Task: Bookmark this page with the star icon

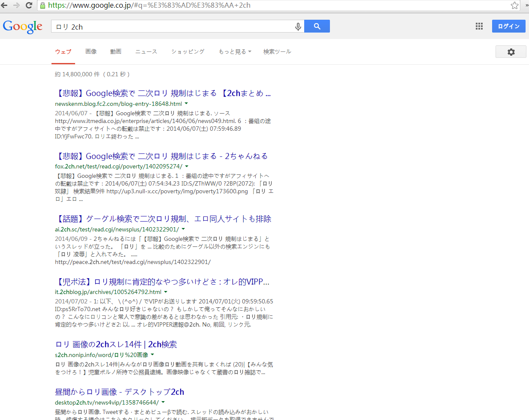Action: click(514, 5)
